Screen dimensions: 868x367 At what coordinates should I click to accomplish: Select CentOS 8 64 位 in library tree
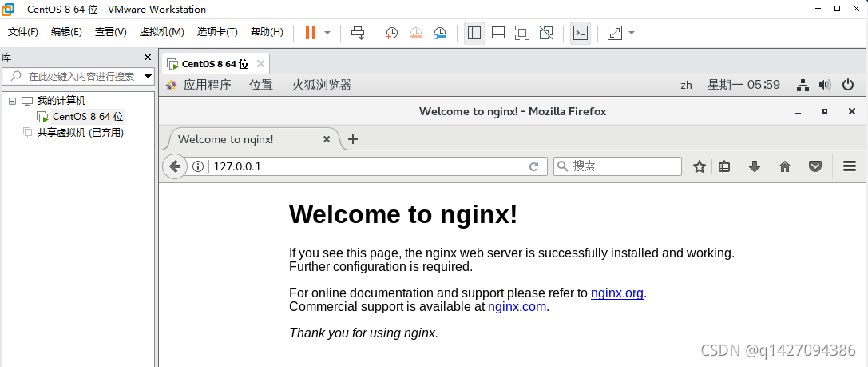click(88, 117)
